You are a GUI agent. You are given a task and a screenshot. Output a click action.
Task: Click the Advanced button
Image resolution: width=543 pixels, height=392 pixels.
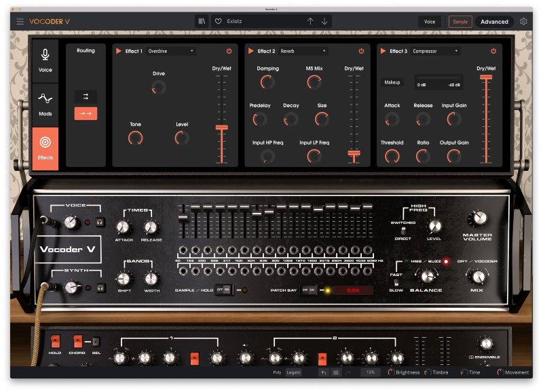pyautogui.click(x=494, y=21)
